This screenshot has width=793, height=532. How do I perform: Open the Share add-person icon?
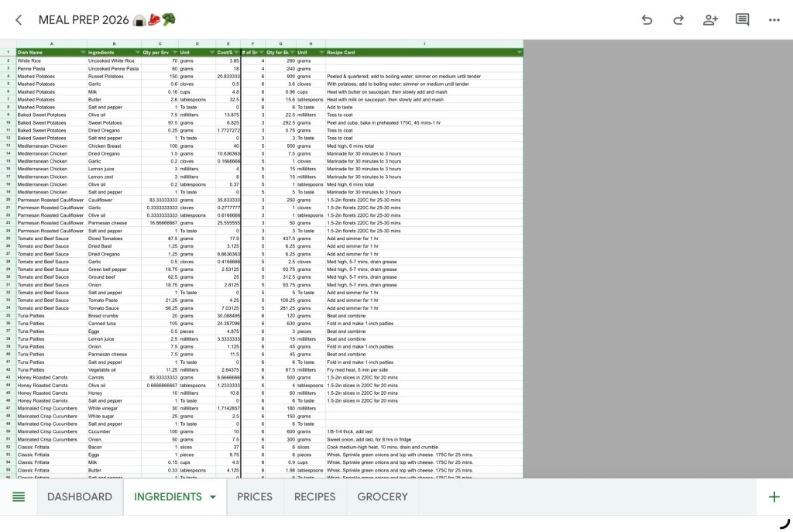coord(710,20)
